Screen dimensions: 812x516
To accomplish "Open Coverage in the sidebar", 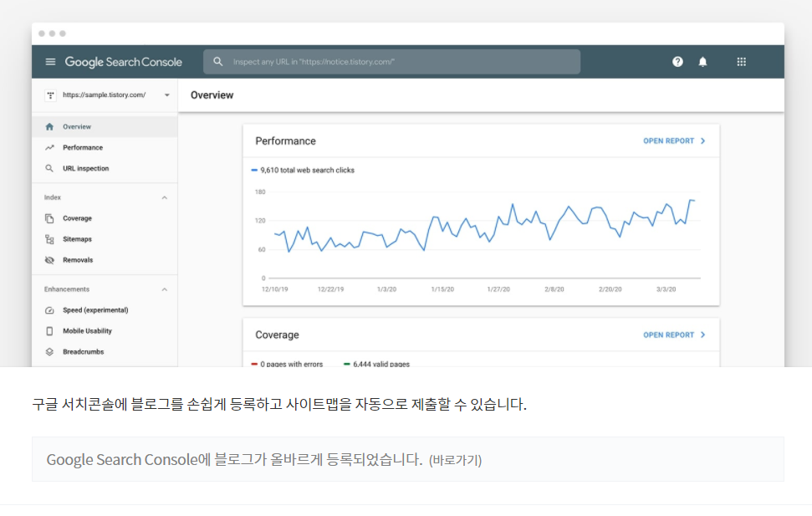I will pyautogui.click(x=105, y=218).
